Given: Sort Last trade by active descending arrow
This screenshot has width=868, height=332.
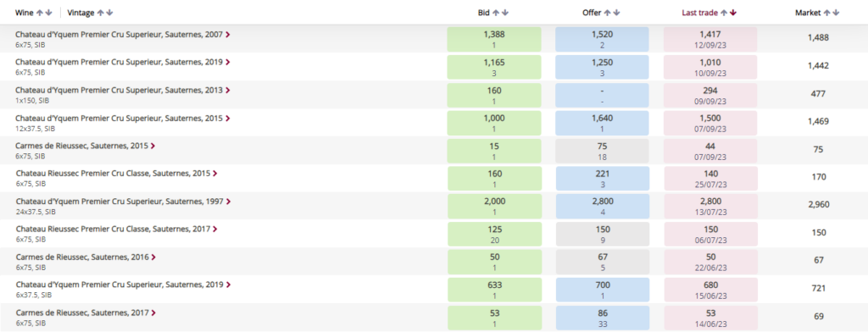Looking at the screenshot, I should (x=733, y=12).
